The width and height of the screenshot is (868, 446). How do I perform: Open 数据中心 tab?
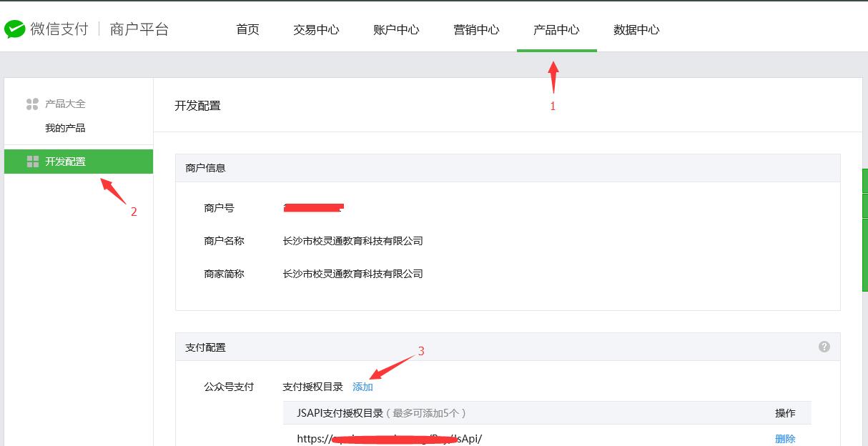(636, 30)
